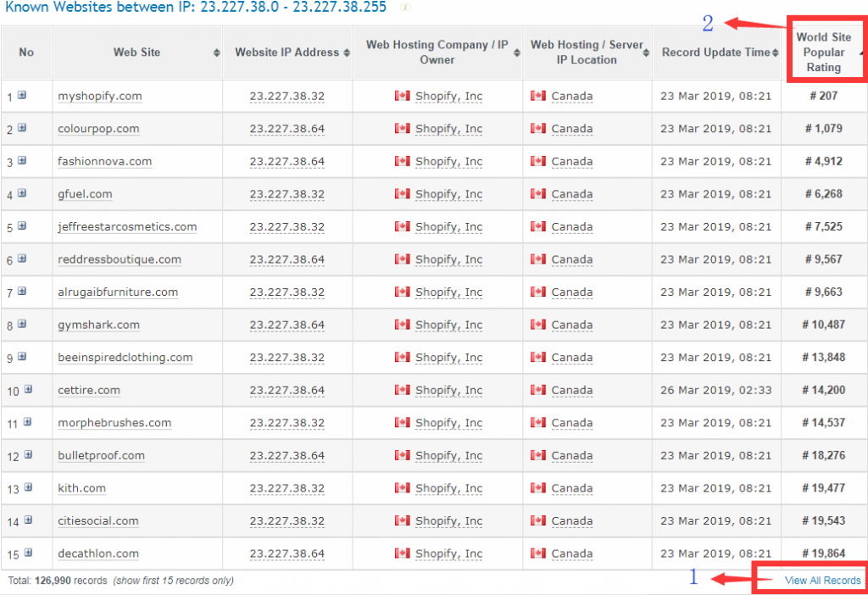This screenshot has width=868, height=595.
Task: Open the colourpop.com link
Action: (98, 129)
